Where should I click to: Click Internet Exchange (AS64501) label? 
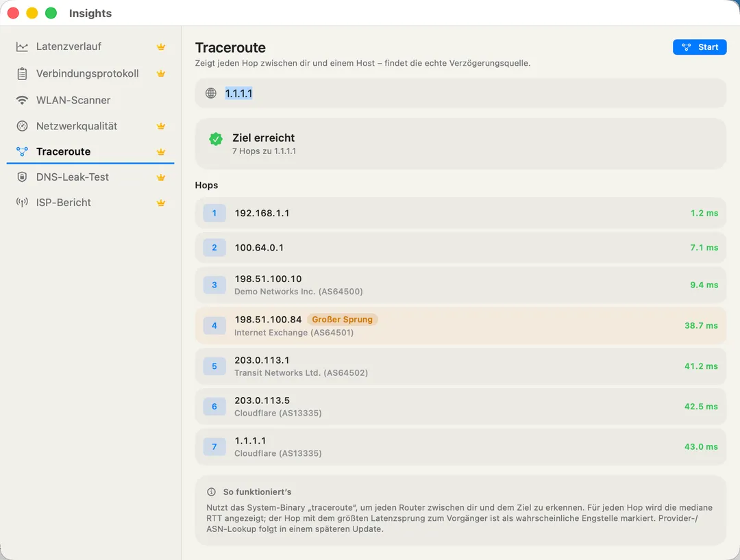point(294,332)
